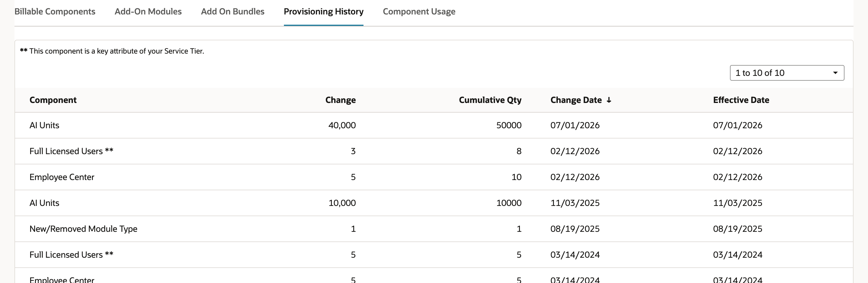Screen dimensions: 868x283
Task: Click the change value "3" for Full Licensed Users
Action: click(x=353, y=151)
